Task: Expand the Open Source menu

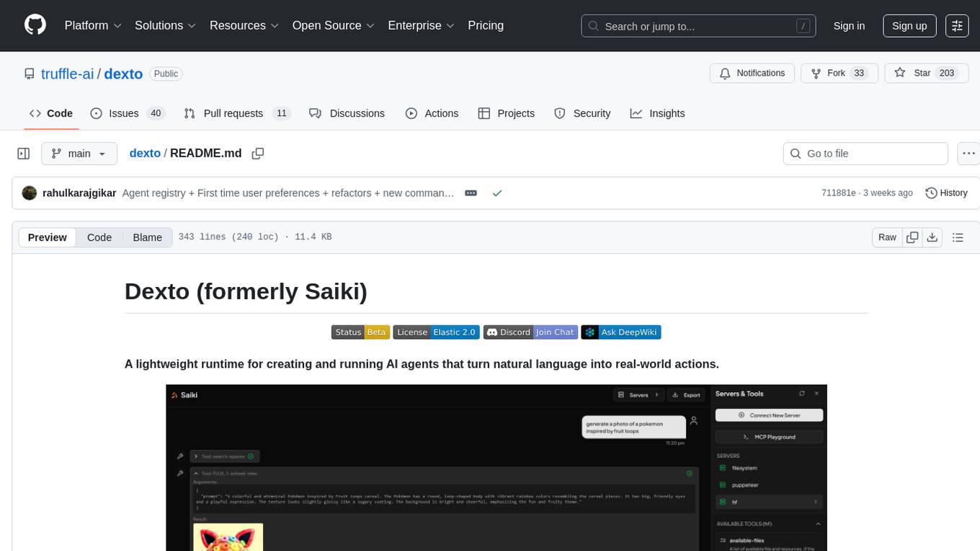Action: click(333, 25)
